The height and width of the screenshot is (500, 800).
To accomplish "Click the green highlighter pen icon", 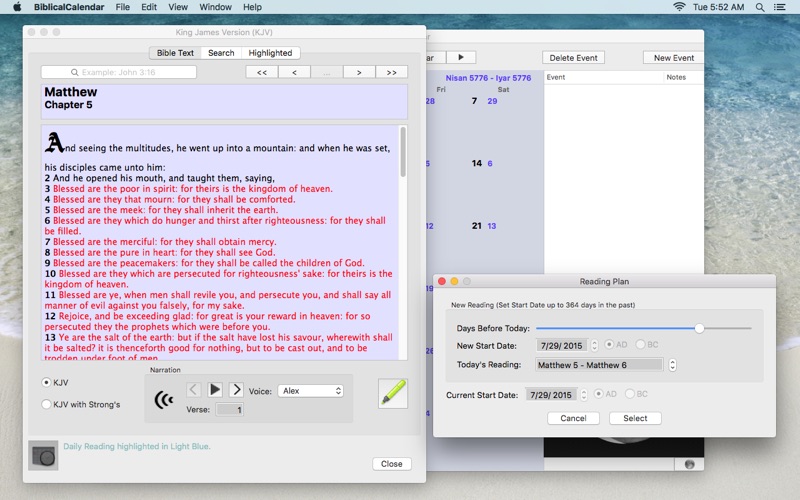I will click(x=392, y=393).
